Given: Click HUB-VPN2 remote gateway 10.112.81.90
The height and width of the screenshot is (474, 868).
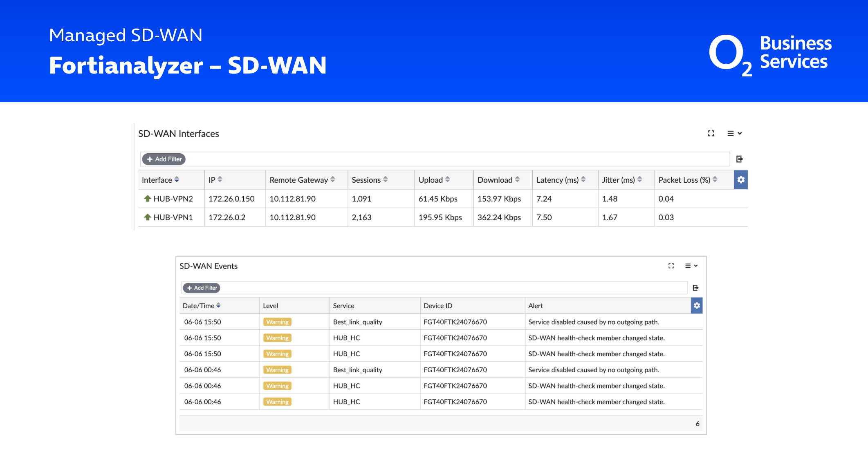Looking at the screenshot, I should pos(292,199).
